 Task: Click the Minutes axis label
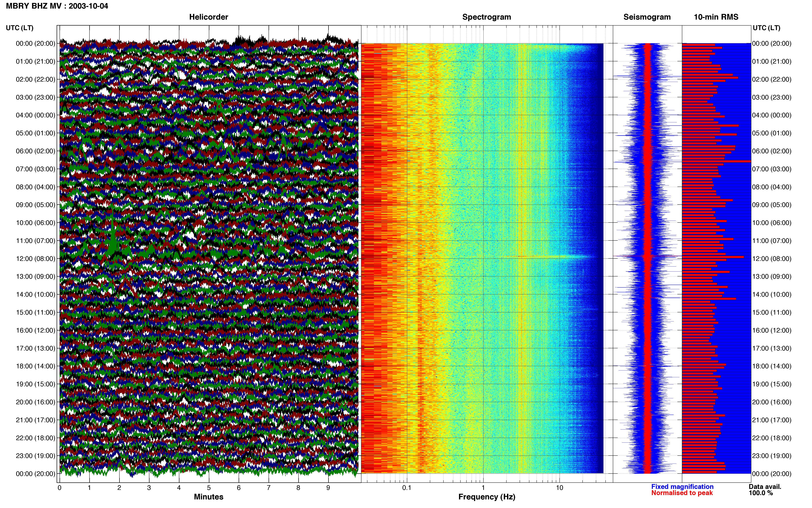click(209, 497)
